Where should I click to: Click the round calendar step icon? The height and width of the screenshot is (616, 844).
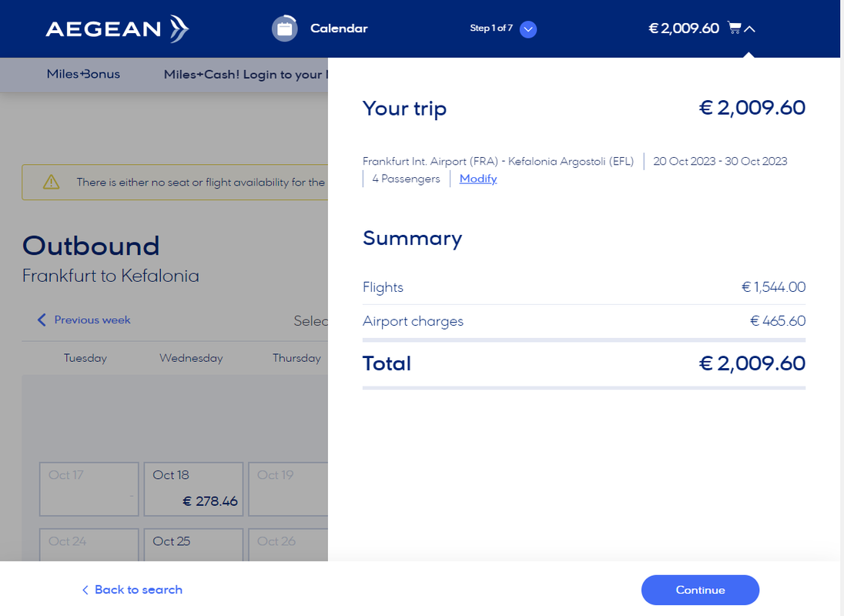[x=284, y=28]
